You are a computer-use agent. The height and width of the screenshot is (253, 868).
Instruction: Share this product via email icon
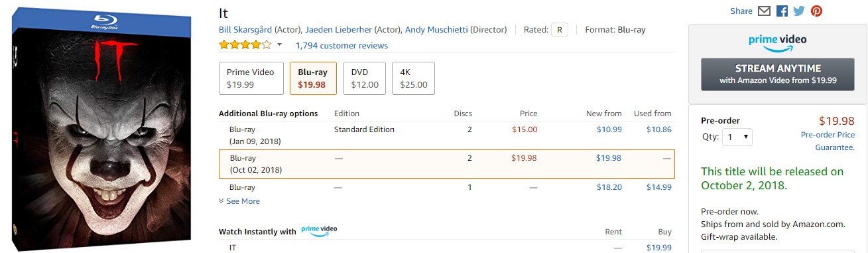[764, 11]
